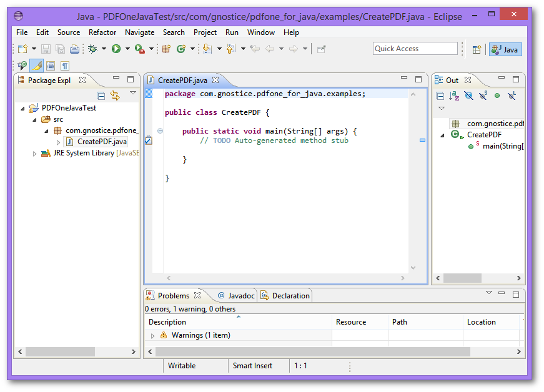Image resolution: width=544 pixels, height=392 pixels.
Task: Click the New wizard toolbar icon
Action: pyautogui.click(x=23, y=49)
